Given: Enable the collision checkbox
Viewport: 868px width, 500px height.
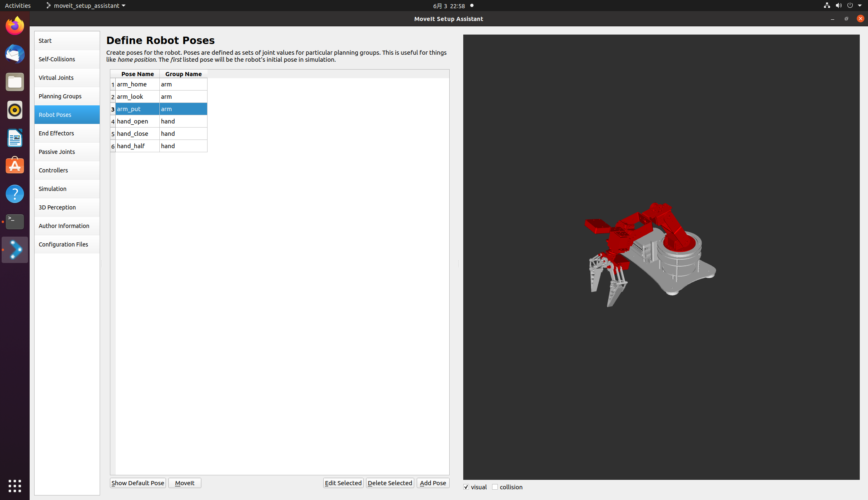Looking at the screenshot, I should click(x=495, y=487).
